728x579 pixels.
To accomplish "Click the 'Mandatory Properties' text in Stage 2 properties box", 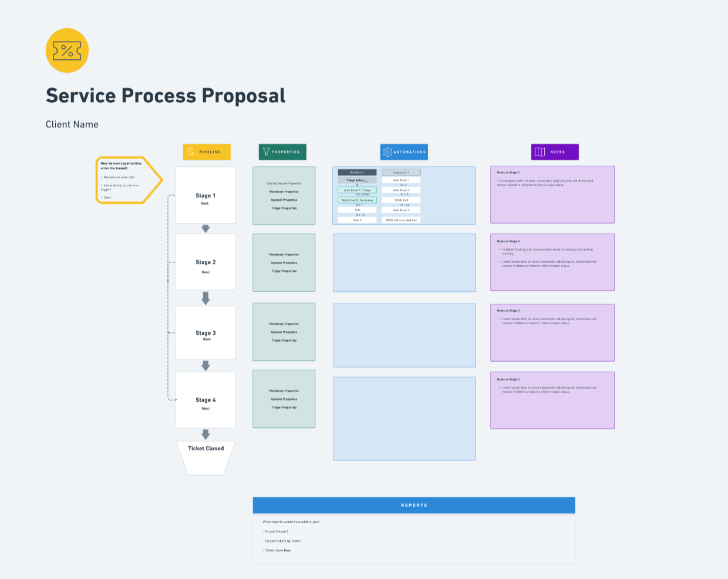I will point(284,255).
